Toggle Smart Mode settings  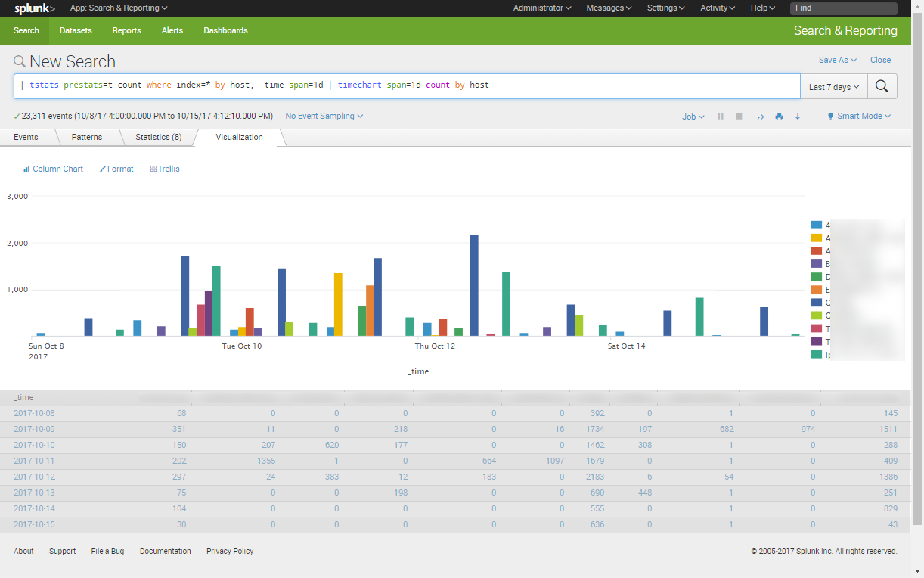(858, 116)
